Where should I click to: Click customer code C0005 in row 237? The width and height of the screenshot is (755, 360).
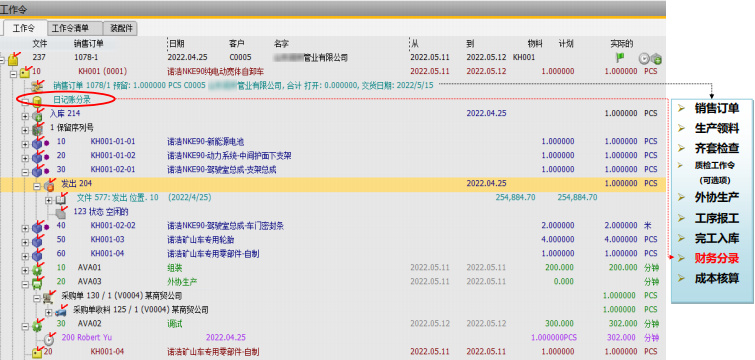[240, 58]
